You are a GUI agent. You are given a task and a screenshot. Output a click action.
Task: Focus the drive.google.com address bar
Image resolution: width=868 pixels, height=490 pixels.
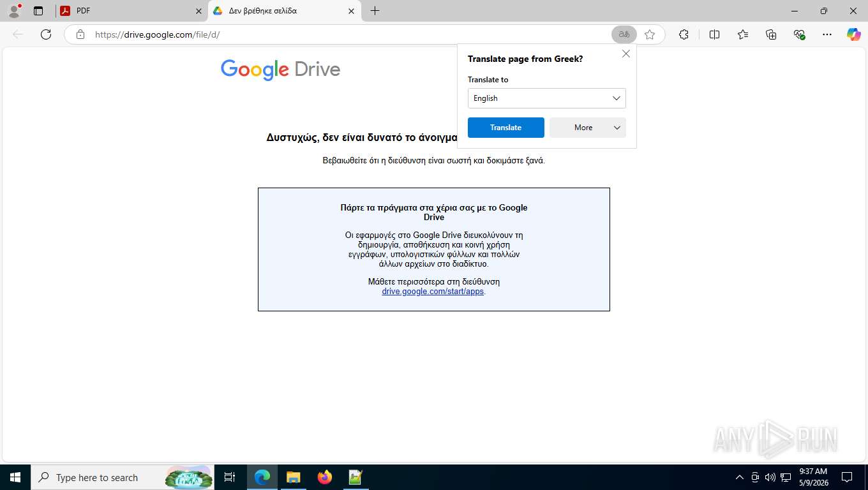[x=348, y=34]
